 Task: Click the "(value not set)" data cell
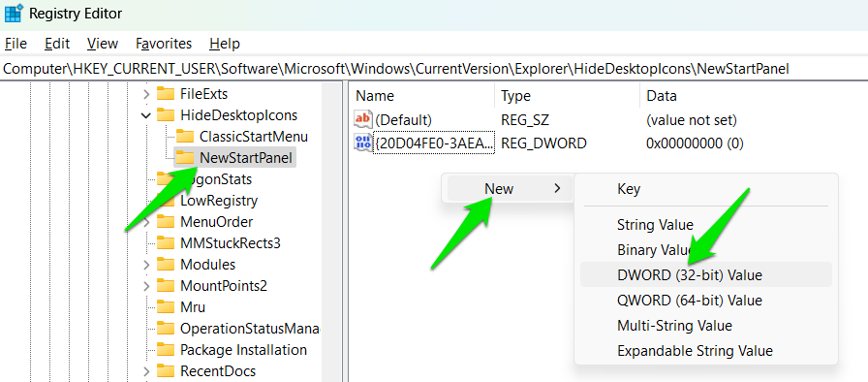pos(692,120)
